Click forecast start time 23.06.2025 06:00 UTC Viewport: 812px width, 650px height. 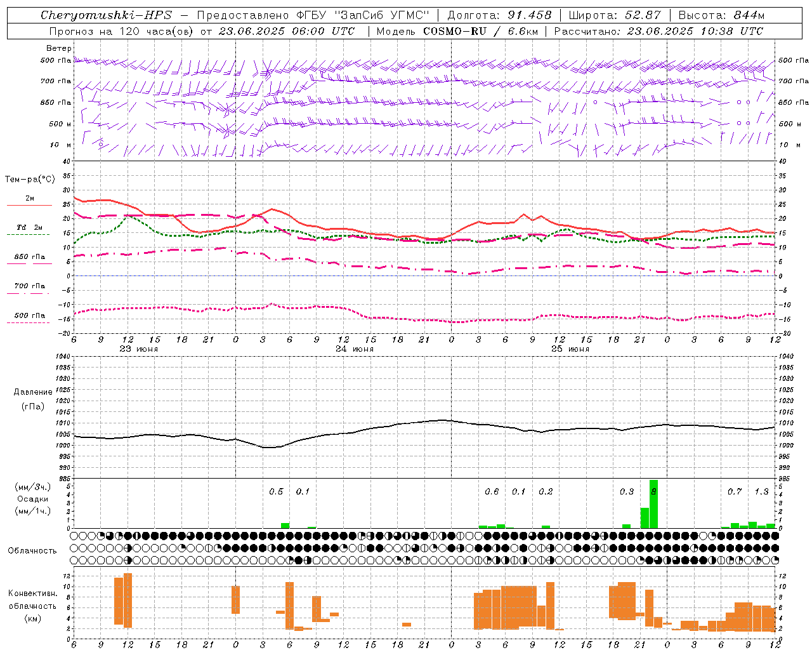point(287,31)
